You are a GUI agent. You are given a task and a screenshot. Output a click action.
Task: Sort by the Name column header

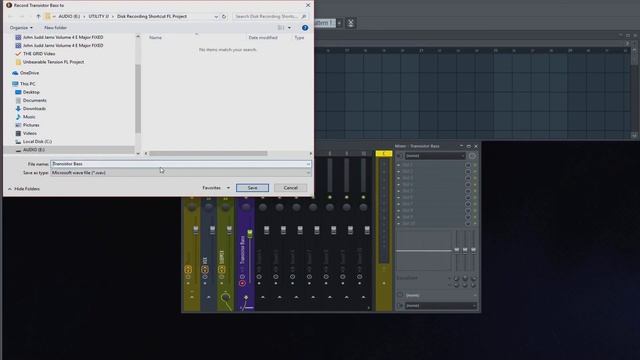155,38
